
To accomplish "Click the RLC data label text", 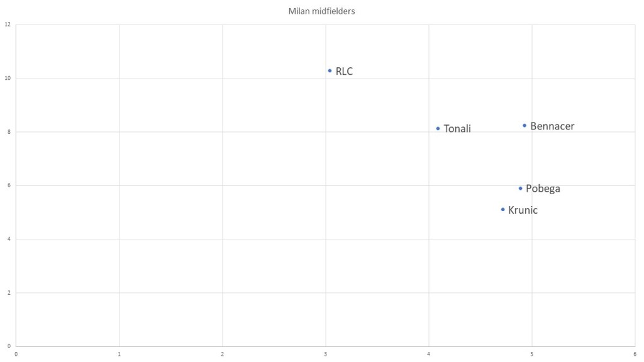I will point(344,72).
